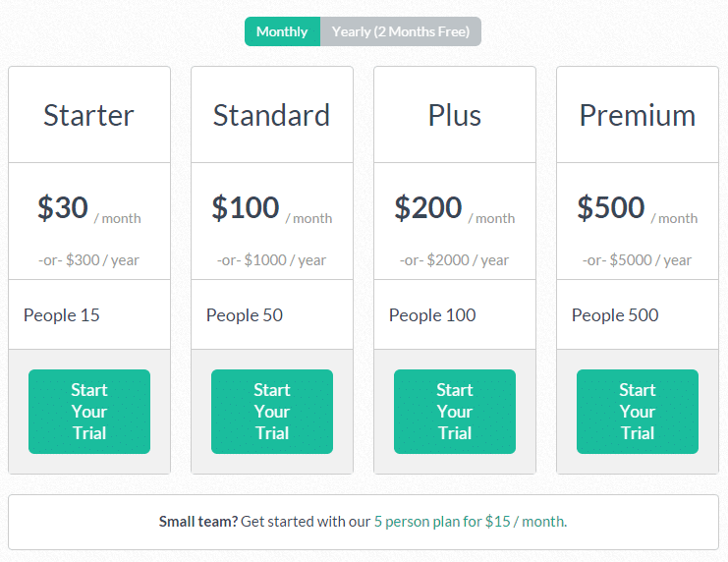Click the Premium plan title
This screenshot has height=562, width=728.
(x=638, y=115)
